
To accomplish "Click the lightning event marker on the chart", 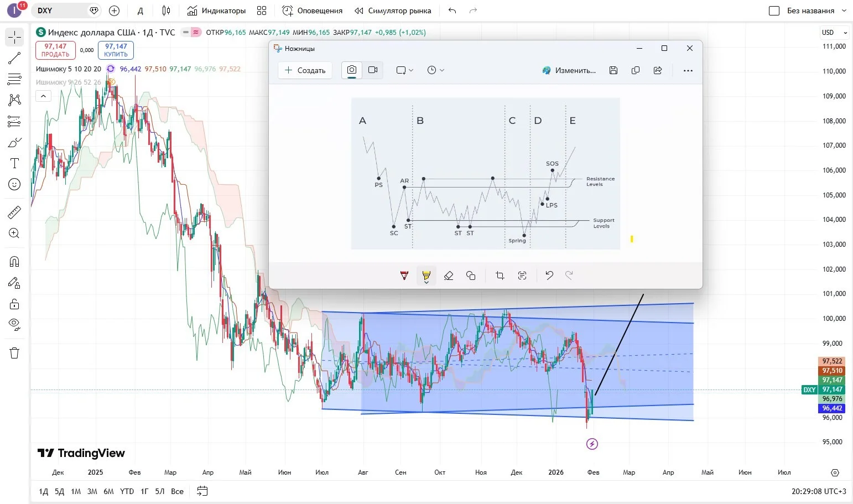I will point(592,444).
